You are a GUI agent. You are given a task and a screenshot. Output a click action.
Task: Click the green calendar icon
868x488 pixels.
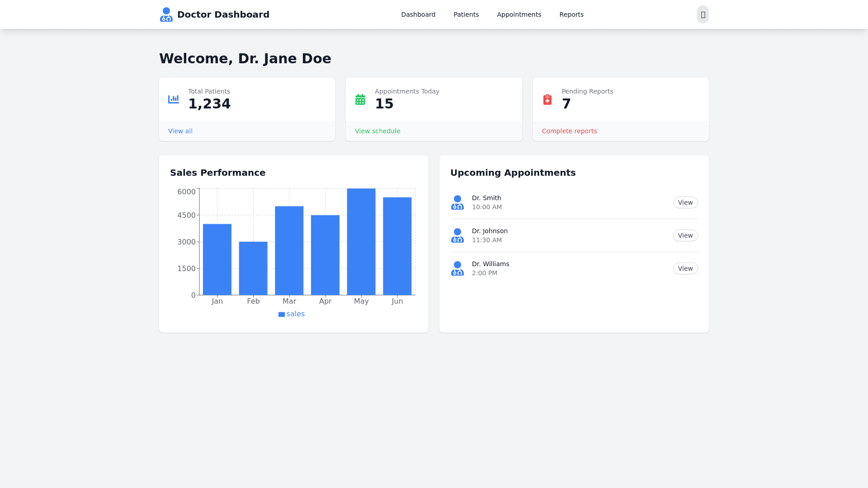[x=360, y=99]
